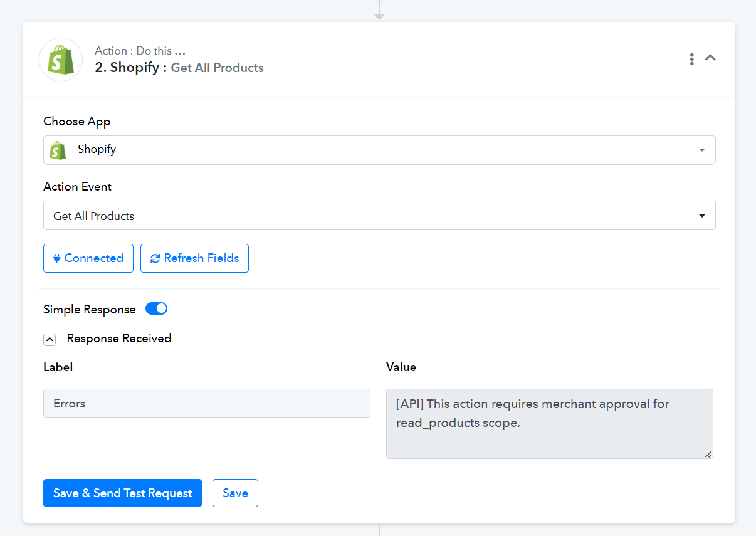This screenshot has height=536, width=756.
Task: Click the step title 'Get All Products'
Action: point(218,68)
